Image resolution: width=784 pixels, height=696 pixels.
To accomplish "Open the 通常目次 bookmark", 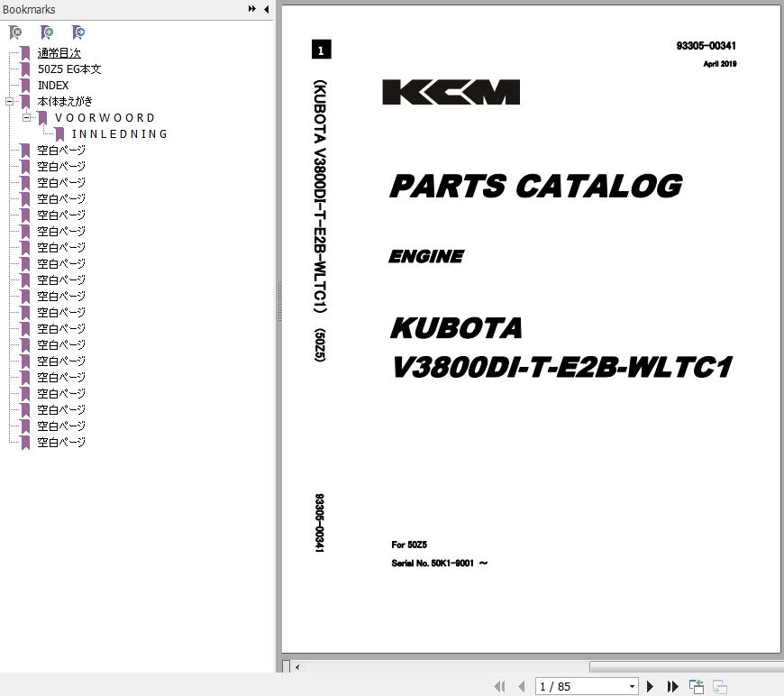I will coord(59,53).
